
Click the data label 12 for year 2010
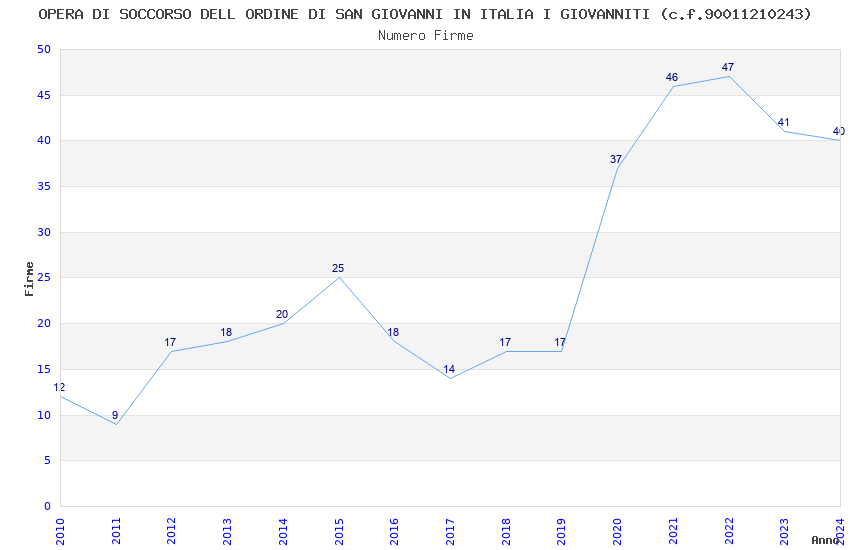coord(59,387)
